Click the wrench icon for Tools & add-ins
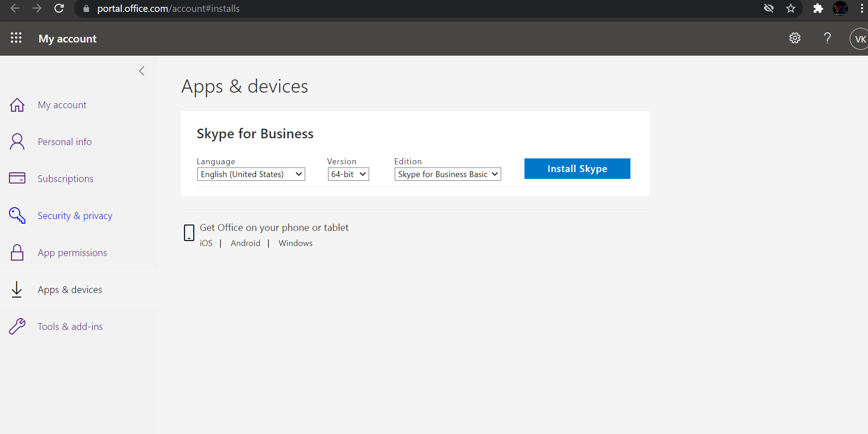Viewport: 868px width, 434px height. [17, 326]
